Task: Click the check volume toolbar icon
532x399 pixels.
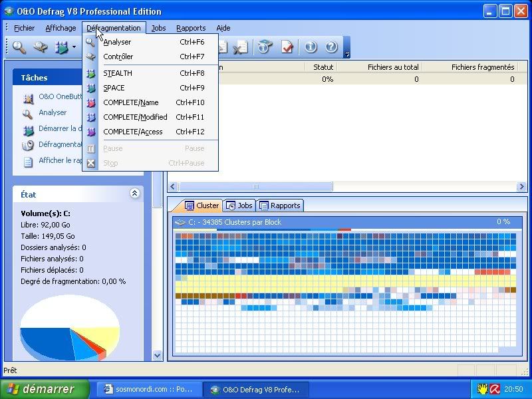Action: tap(40, 47)
